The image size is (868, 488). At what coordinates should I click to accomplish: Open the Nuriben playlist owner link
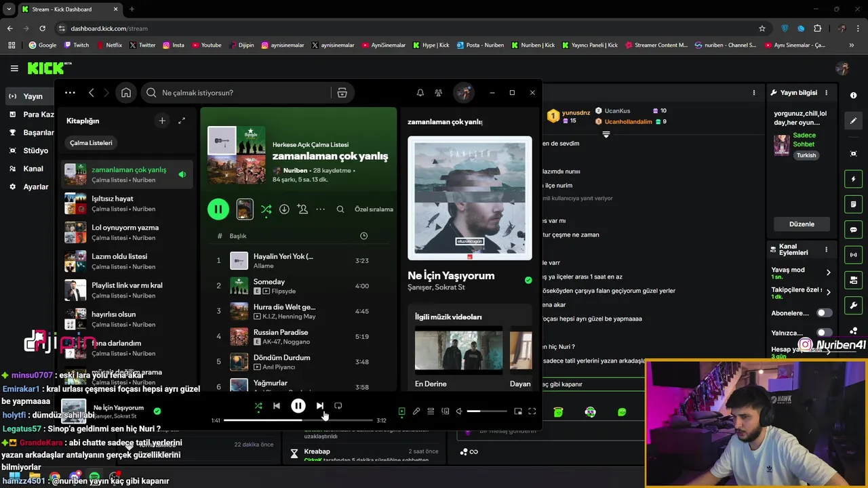(295, 171)
